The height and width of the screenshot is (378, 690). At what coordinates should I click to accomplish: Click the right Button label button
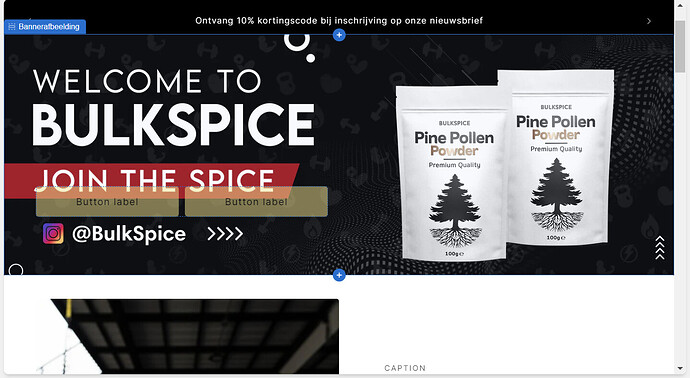[256, 202]
